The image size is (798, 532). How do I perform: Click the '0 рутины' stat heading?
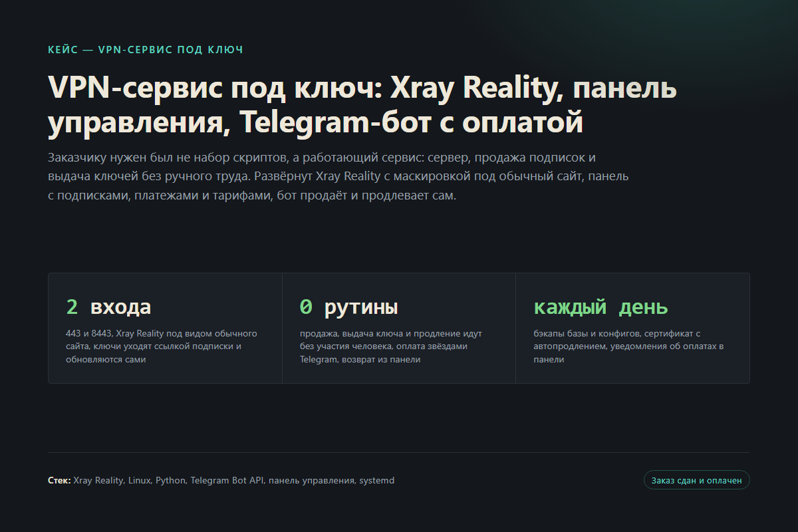point(348,307)
